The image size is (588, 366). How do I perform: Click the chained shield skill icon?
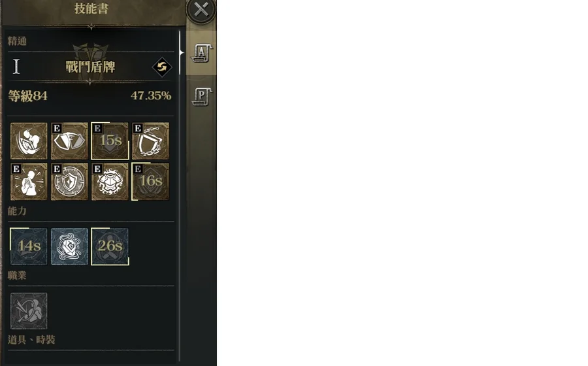[x=150, y=141]
